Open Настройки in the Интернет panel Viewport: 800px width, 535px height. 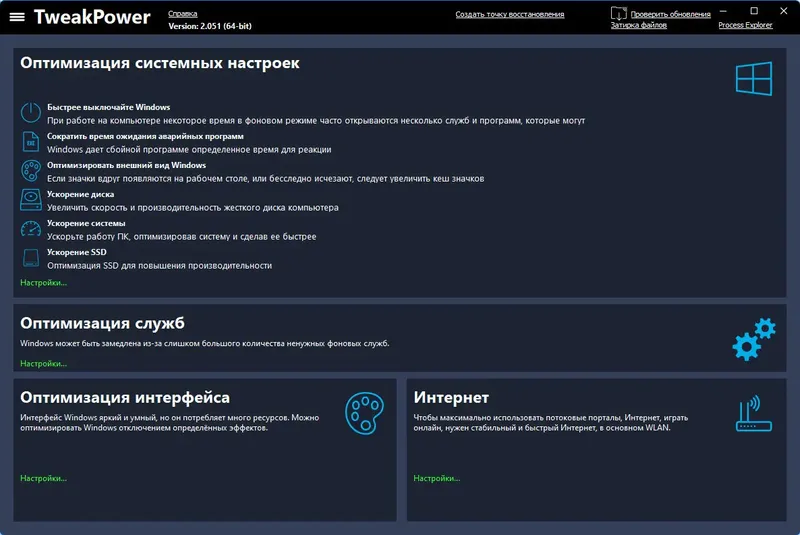(x=437, y=478)
